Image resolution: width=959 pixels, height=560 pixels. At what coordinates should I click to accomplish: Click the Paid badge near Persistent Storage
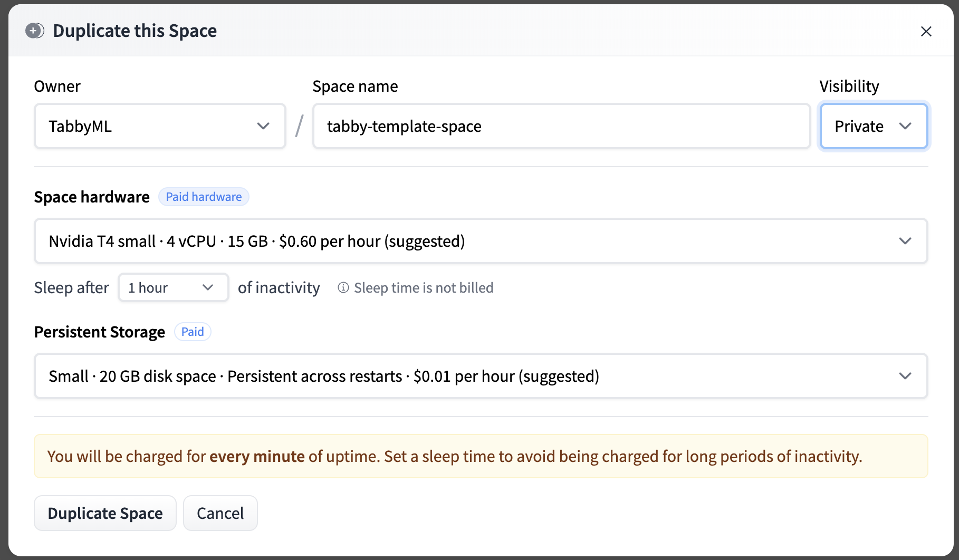(x=193, y=332)
